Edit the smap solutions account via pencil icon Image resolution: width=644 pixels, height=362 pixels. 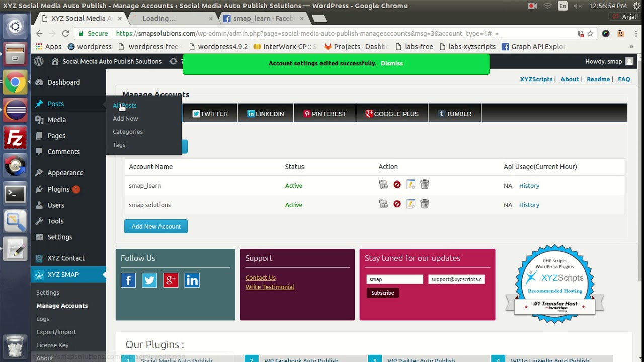click(411, 204)
